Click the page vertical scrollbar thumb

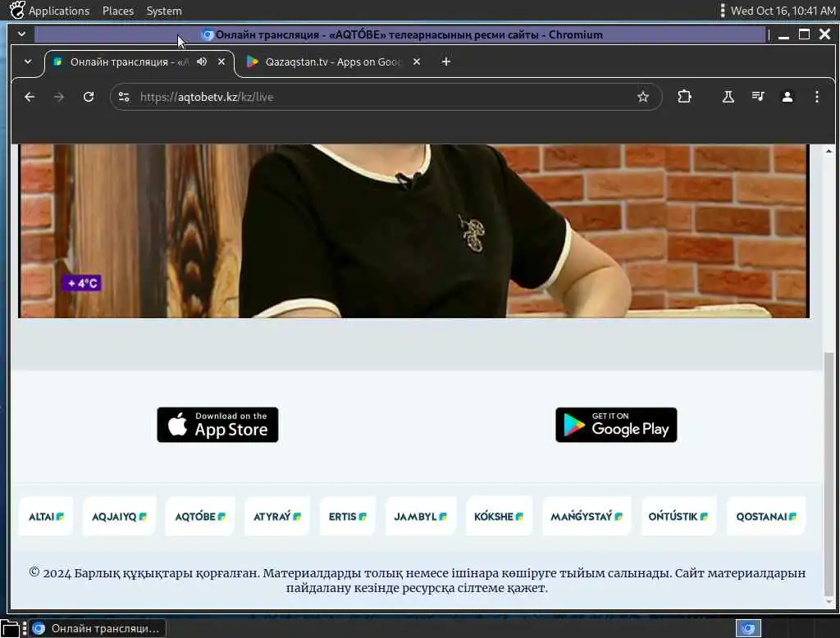829,474
